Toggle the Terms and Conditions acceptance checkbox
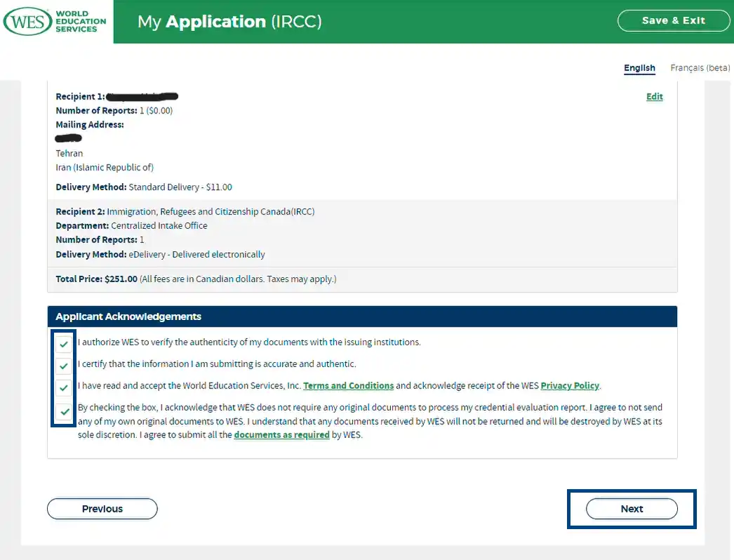The height and width of the screenshot is (560, 734). coord(64,387)
